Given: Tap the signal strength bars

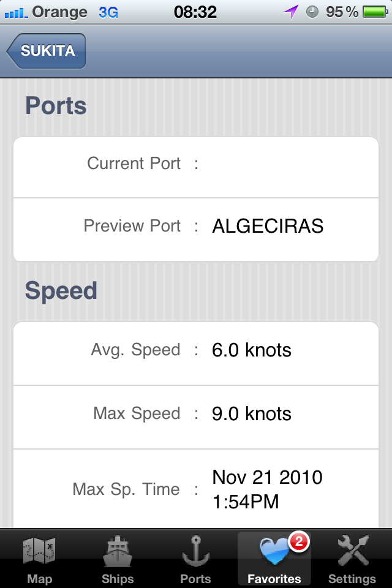Looking at the screenshot, I should [x=15, y=12].
